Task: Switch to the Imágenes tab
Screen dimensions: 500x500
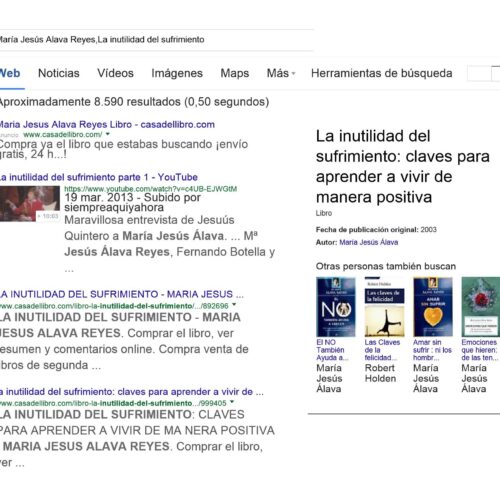Action: tap(177, 73)
